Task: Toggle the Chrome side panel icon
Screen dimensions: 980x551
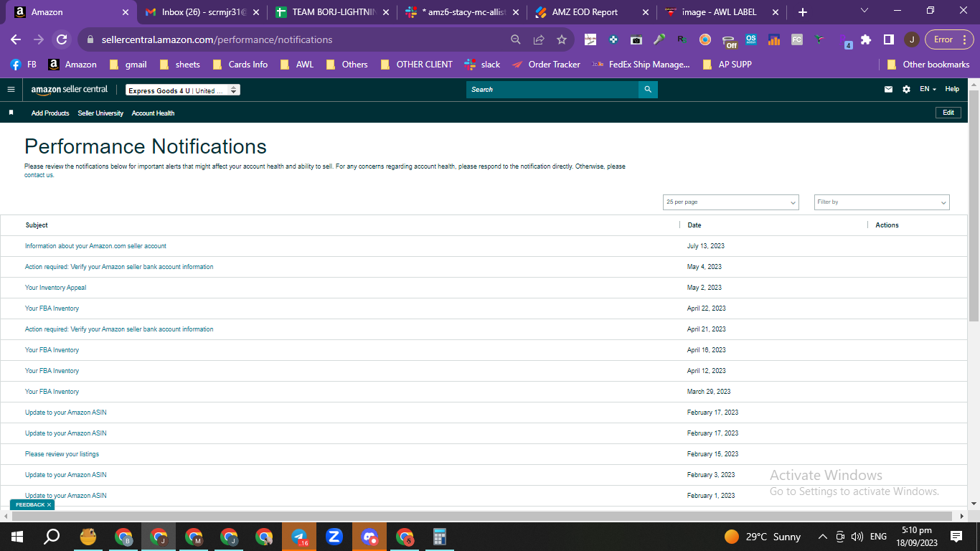Action: [888, 40]
